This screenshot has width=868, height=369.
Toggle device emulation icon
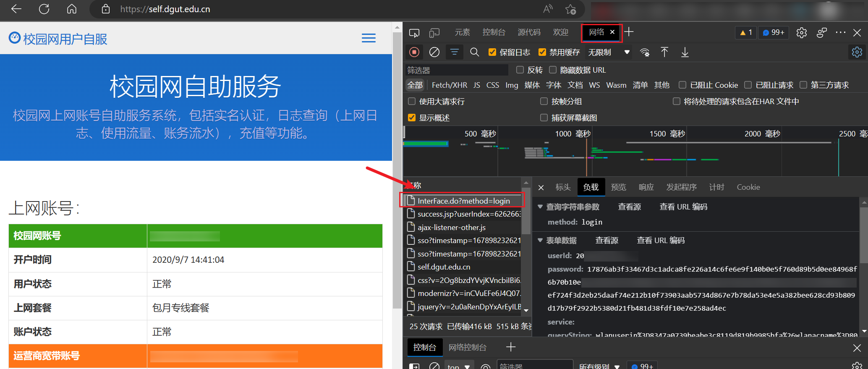point(434,33)
